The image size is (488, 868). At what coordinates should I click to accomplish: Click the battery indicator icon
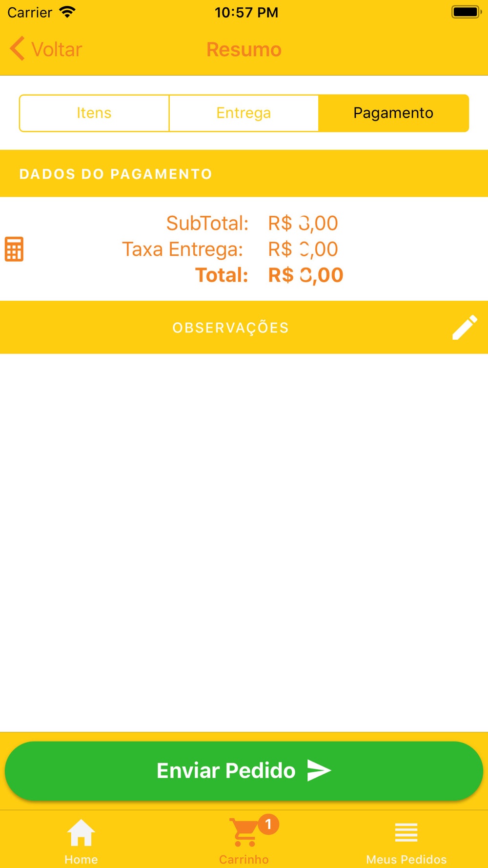pos(466,12)
